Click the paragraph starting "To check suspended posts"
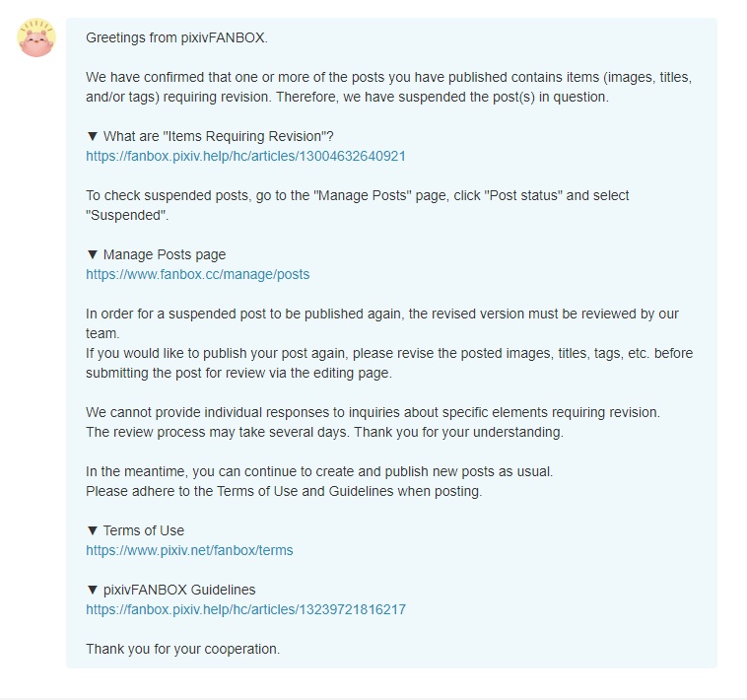Viewport: 747px width, 700px height. click(357, 205)
